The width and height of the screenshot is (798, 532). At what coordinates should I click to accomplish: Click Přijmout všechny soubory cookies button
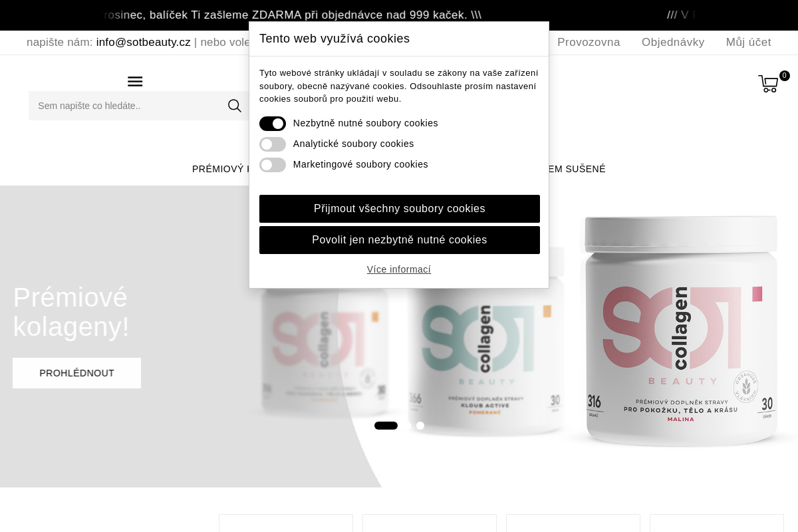(x=400, y=209)
